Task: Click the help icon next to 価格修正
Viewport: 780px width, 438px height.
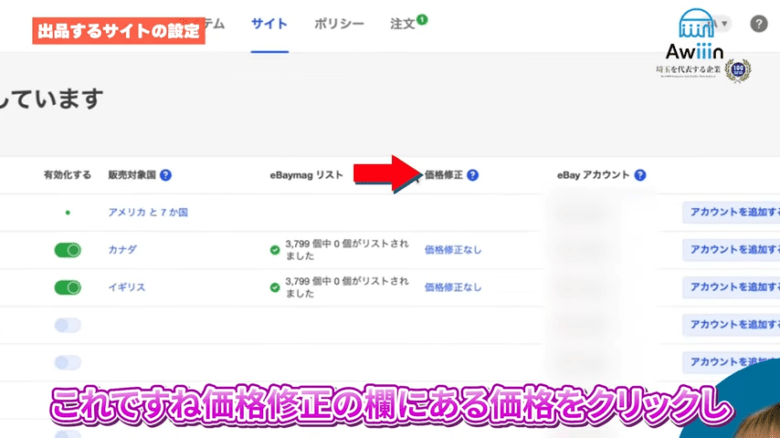Action: (472, 175)
